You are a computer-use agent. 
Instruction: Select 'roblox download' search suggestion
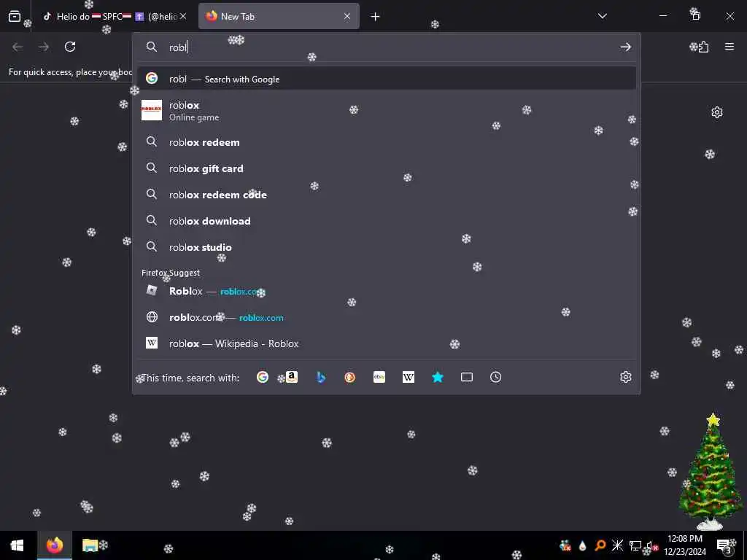[387, 220]
